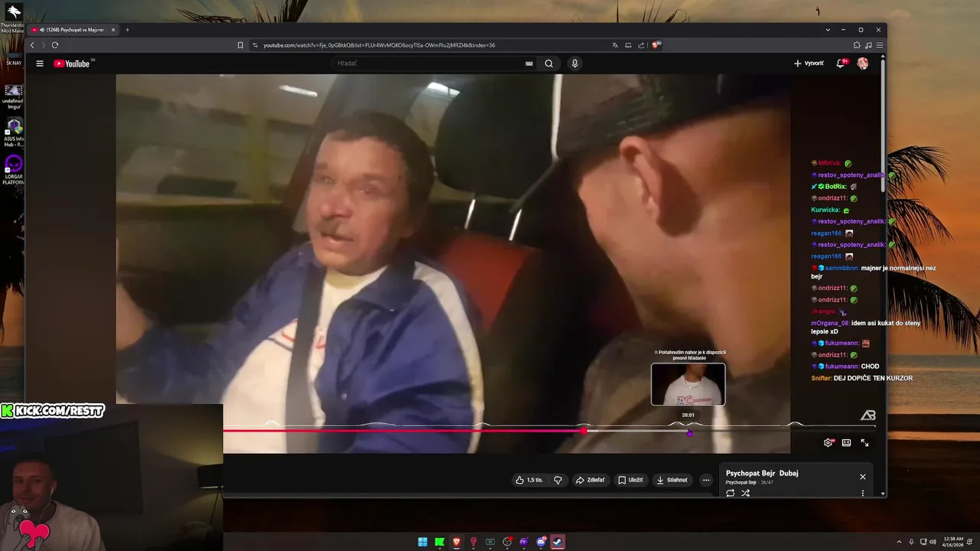Open the LORGAR PLATFORM desktop icon

coord(13,170)
